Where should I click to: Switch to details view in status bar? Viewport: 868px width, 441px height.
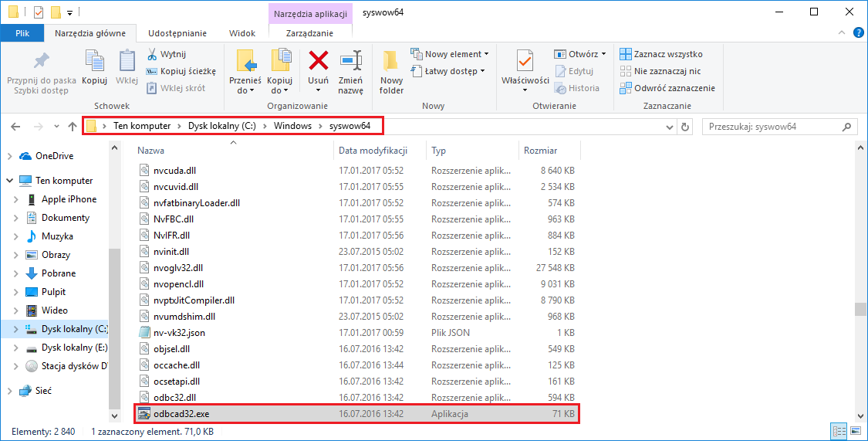click(x=839, y=431)
